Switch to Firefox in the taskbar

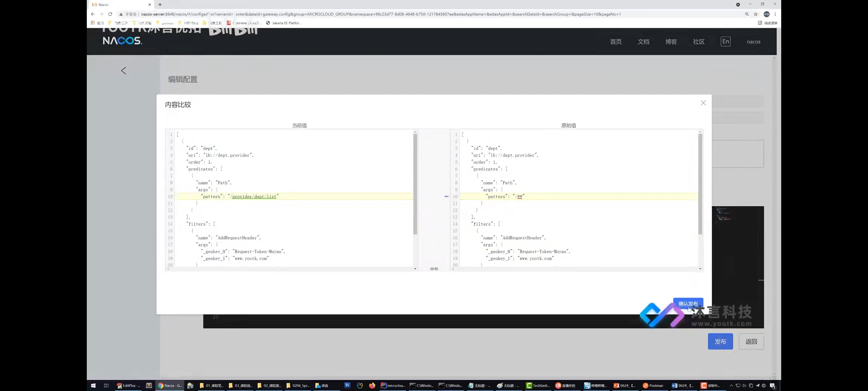pos(372,386)
